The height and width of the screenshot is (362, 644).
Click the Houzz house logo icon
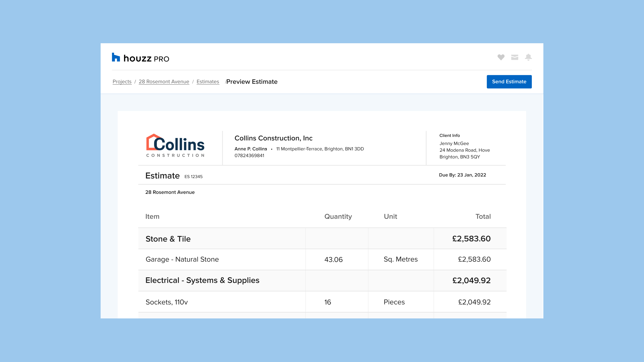tap(116, 57)
